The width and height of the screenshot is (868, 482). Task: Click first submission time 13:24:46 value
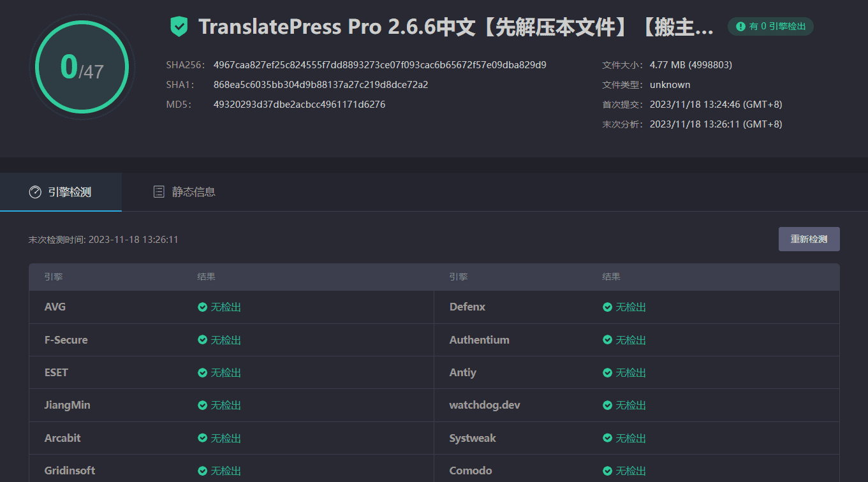(x=716, y=105)
